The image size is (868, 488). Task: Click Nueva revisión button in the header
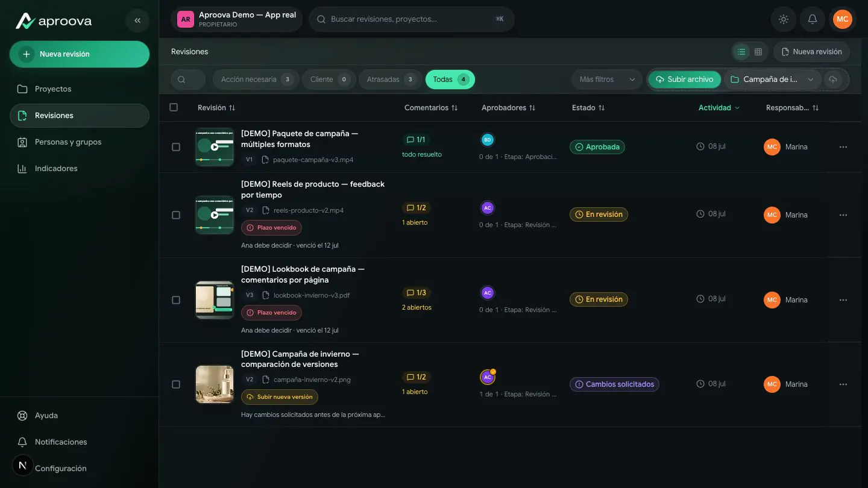(812, 52)
